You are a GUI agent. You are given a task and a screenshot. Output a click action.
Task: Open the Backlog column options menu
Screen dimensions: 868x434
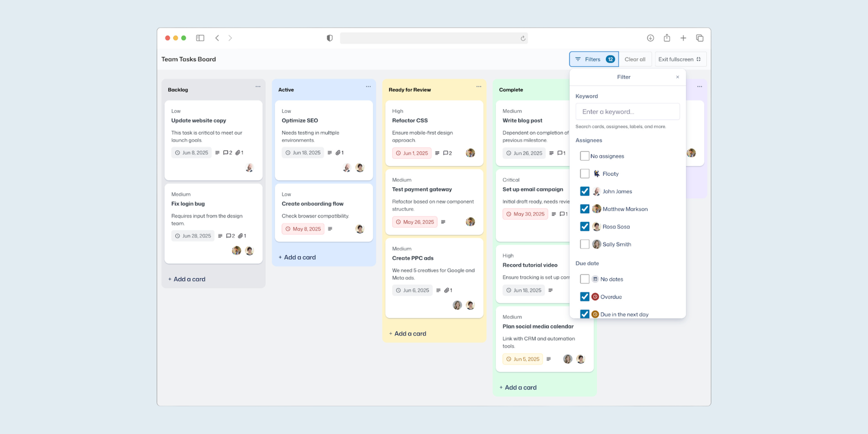click(x=258, y=87)
